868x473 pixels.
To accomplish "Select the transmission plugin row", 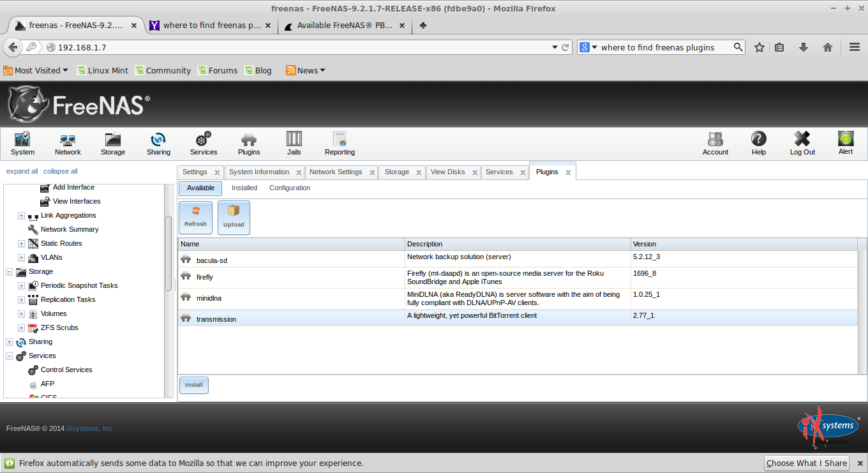I will (518, 318).
